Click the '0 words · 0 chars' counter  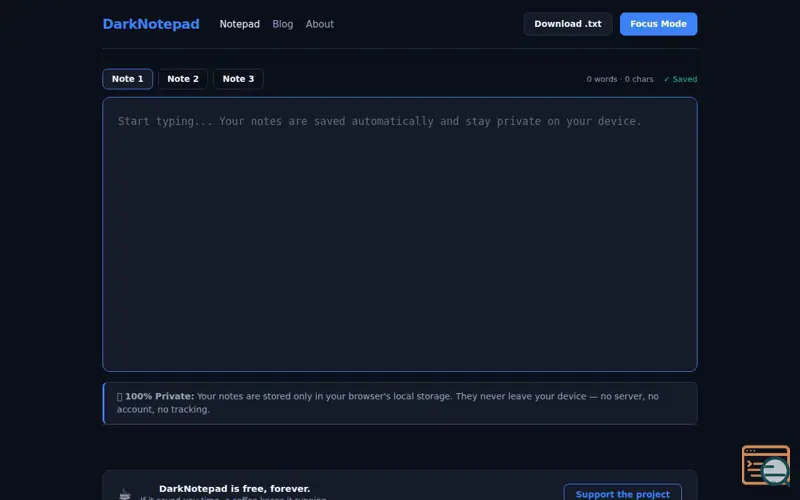(619, 79)
